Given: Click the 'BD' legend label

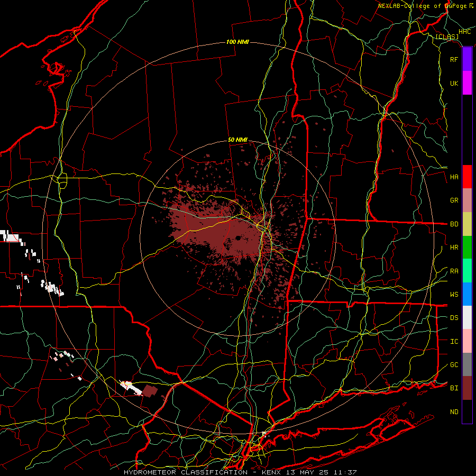Looking at the screenshot, I should click(x=454, y=224).
